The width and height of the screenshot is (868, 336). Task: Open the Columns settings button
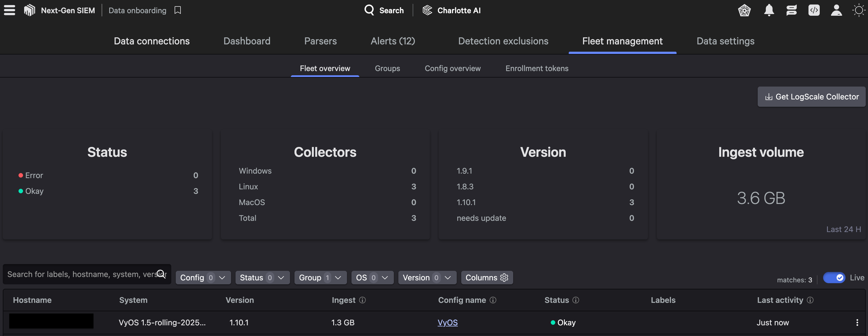click(486, 278)
